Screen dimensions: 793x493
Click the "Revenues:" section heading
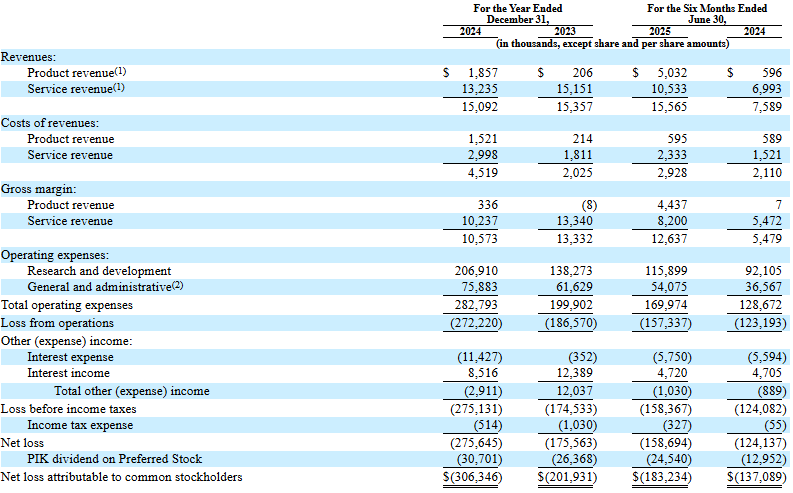coord(28,57)
